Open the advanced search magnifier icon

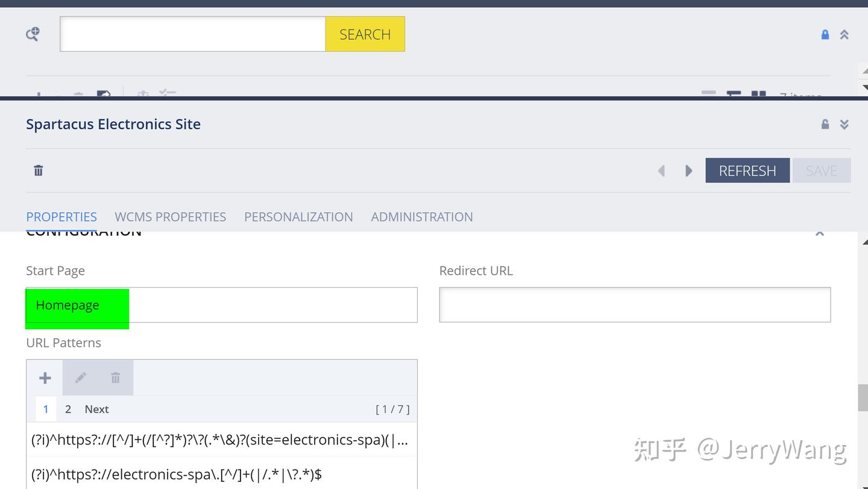coord(33,34)
